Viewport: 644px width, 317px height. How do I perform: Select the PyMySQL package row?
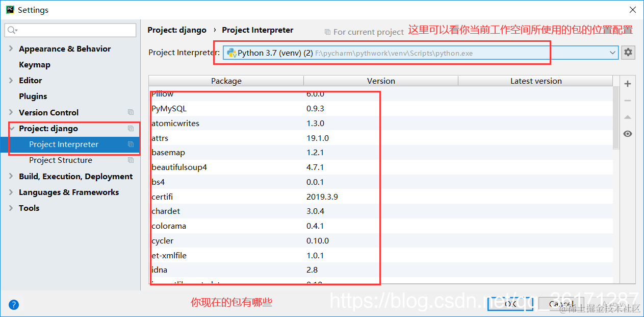tap(381, 109)
